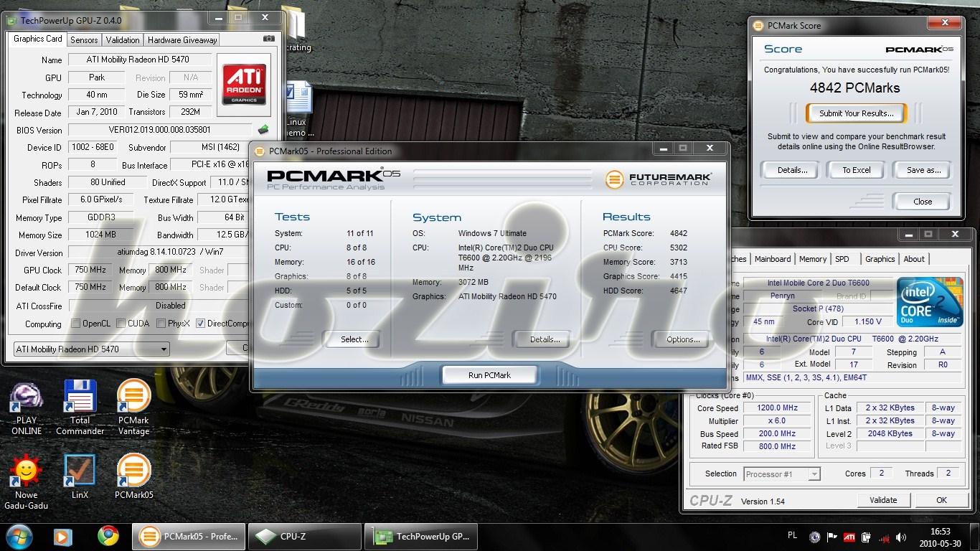Launch Google Chrome from the taskbar
The image size is (980, 551).
click(108, 536)
